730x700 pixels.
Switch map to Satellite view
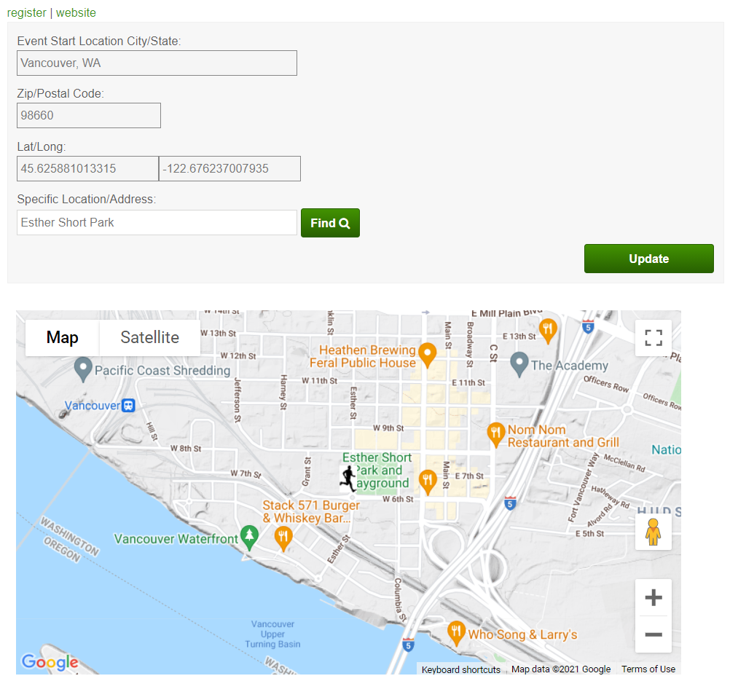point(149,337)
